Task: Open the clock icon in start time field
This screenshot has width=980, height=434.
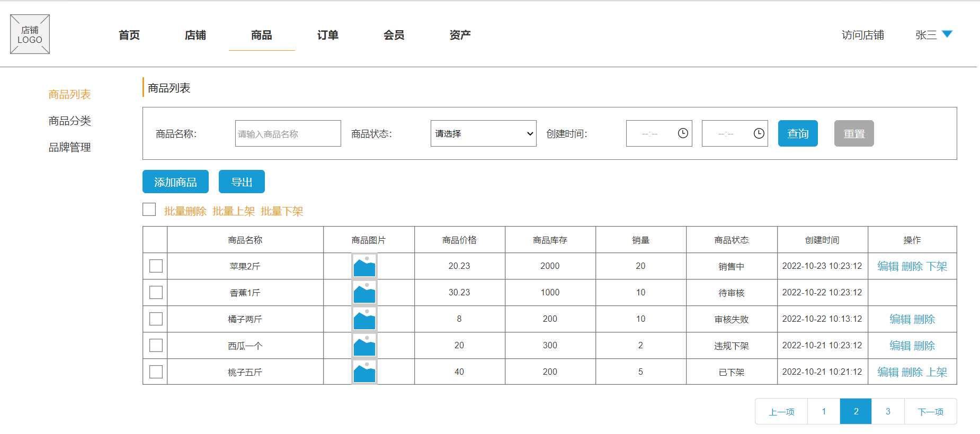Action: pos(683,133)
